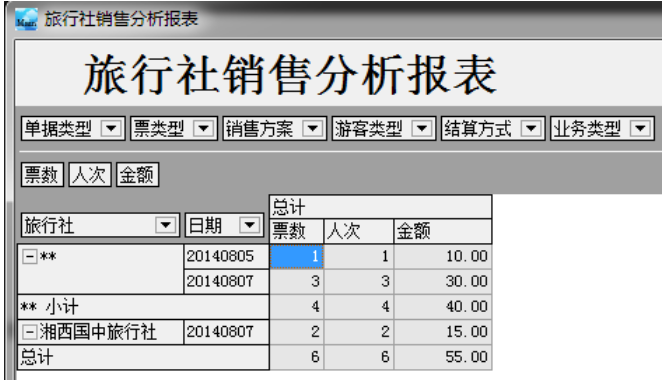Select the ** 小计 subtotal row
Screen dimensions: 667x380
tap(143, 306)
